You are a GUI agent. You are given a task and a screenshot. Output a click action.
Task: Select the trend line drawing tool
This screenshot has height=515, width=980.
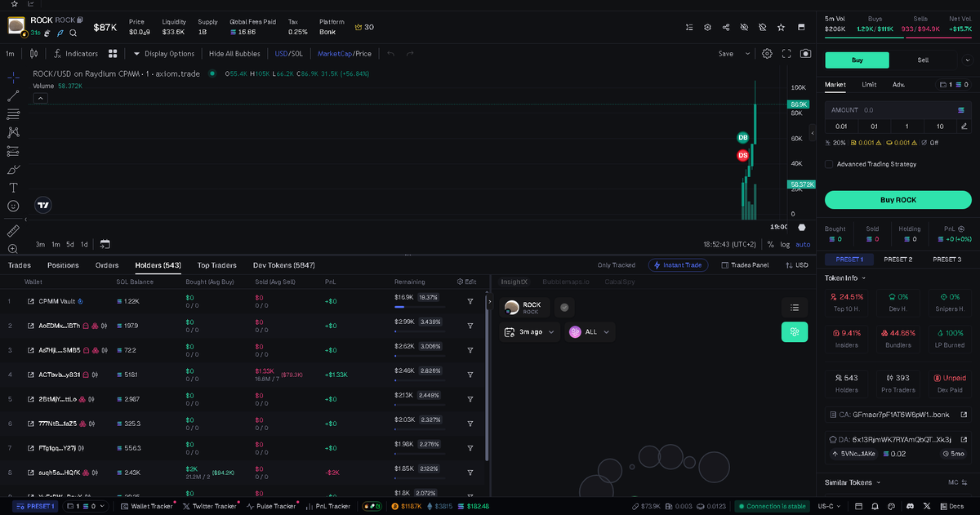click(13, 95)
